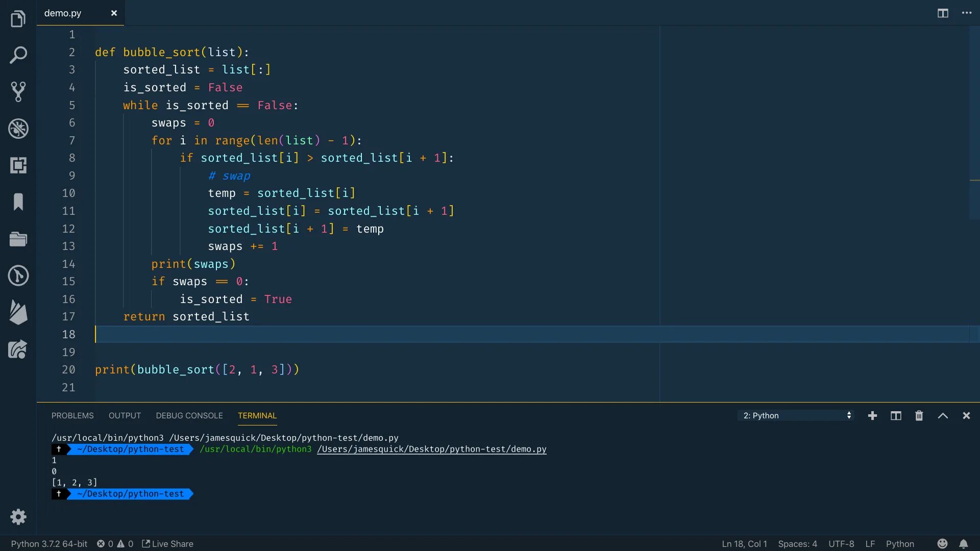Viewport: 980px width, 551px height.
Task: Switch to the OUTPUT tab
Action: point(124,415)
